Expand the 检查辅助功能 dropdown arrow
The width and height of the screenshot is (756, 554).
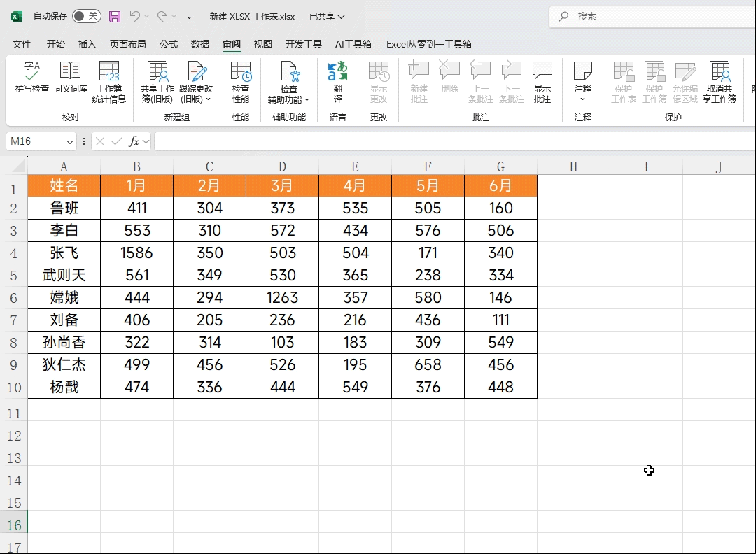(307, 99)
